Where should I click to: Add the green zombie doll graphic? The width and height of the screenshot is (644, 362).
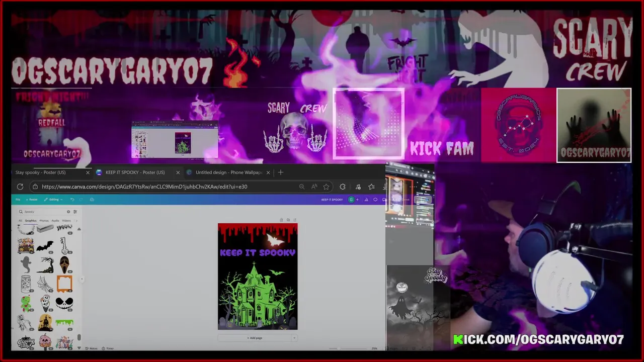click(26, 304)
